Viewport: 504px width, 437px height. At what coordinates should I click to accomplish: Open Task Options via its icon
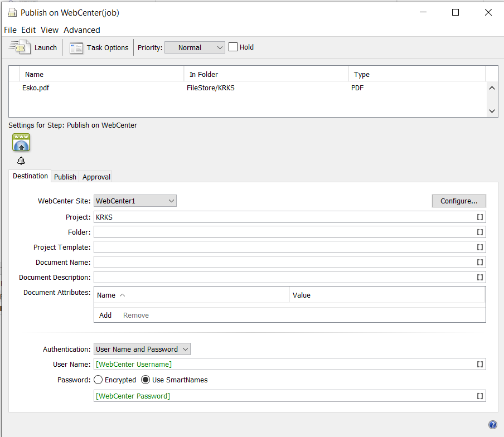[76, 47]
